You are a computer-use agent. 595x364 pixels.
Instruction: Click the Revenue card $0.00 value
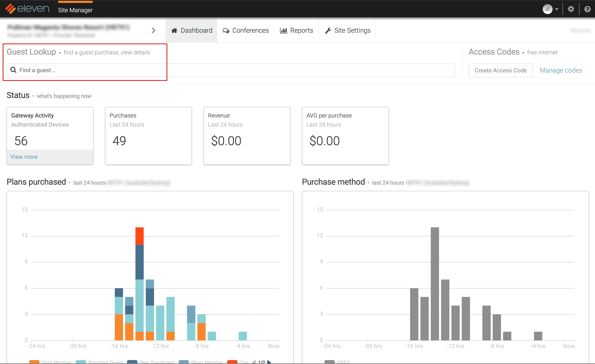(x=226, y=141)
